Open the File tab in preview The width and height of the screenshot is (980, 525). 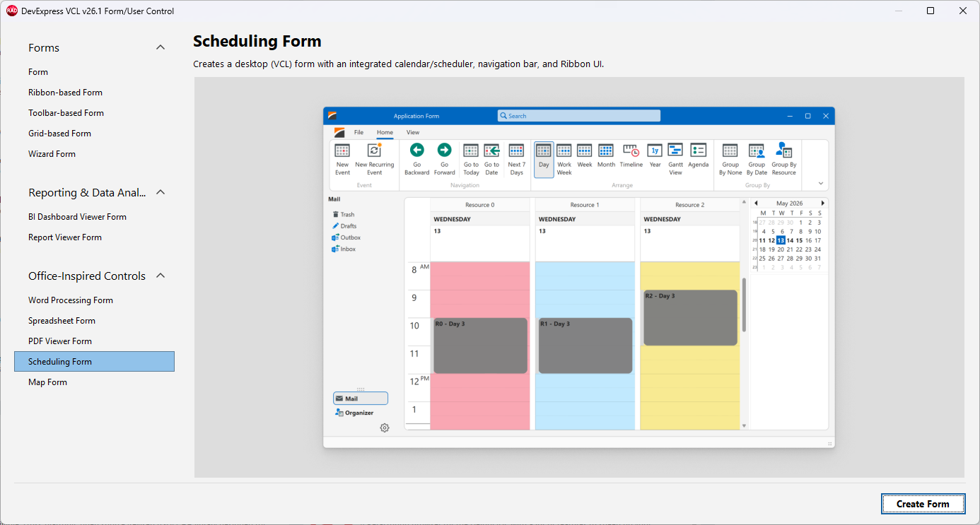[x=358, y=132]
